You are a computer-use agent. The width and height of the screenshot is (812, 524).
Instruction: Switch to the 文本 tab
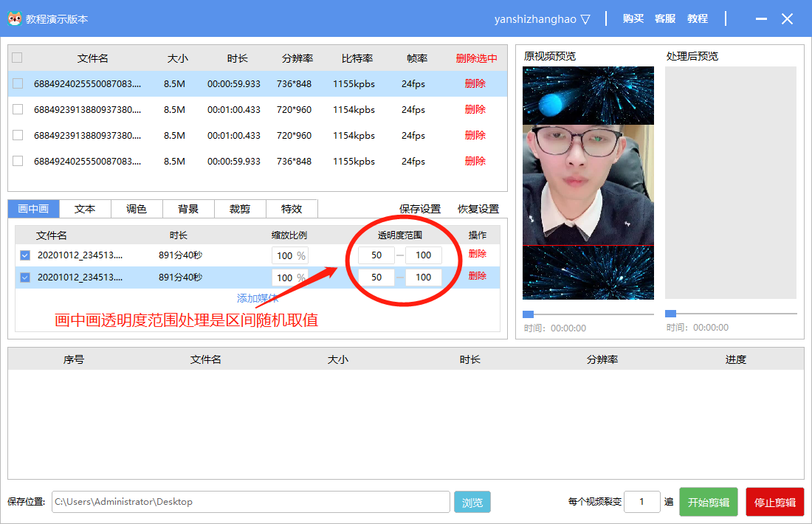(x=85, y=209)
